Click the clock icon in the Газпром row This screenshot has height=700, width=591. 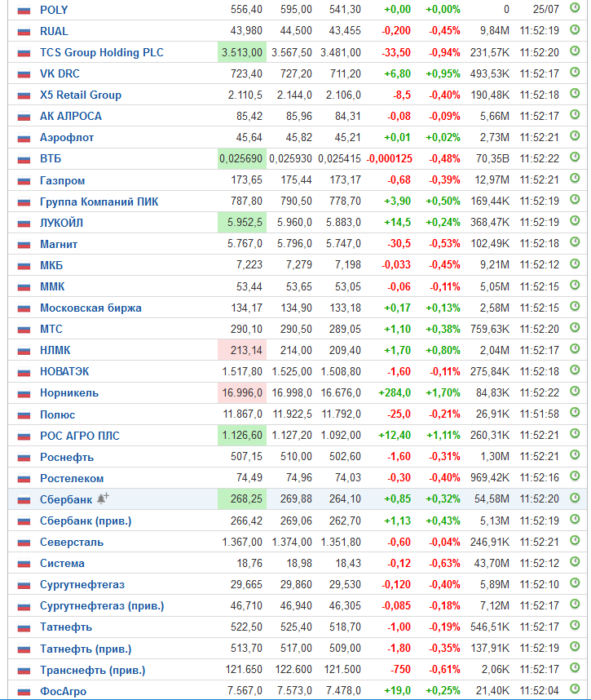[x=575, y=178]
